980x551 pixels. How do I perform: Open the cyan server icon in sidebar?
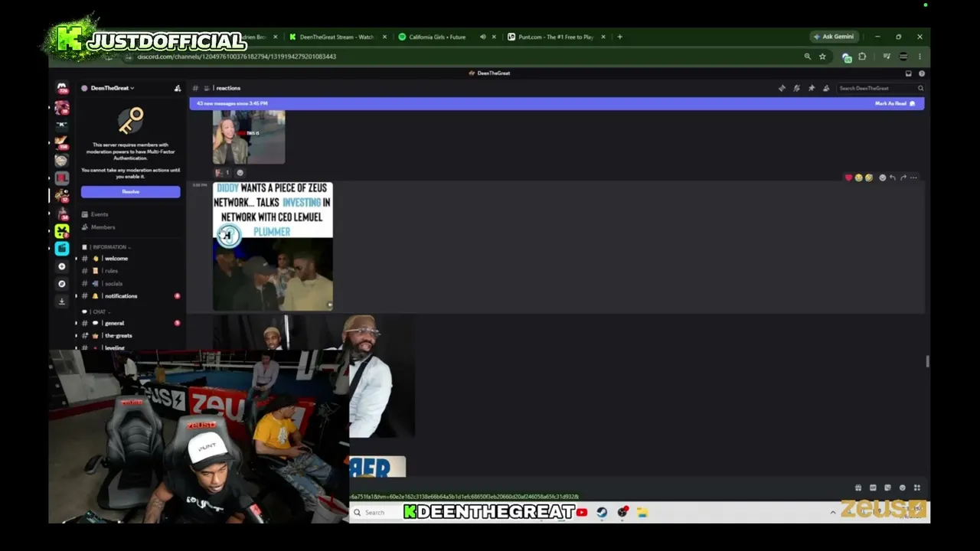tap(62, 248)
